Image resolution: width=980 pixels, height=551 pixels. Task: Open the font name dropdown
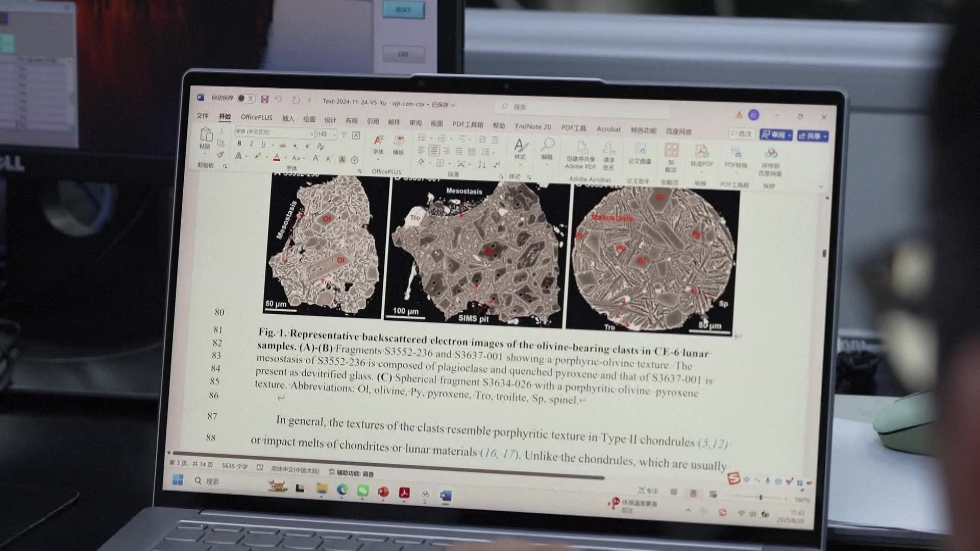coord(311,134)
